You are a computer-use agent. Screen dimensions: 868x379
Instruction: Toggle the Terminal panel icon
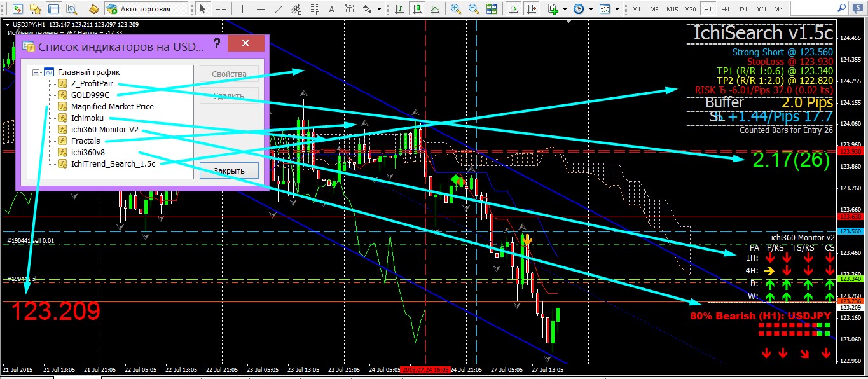(53, 9)
